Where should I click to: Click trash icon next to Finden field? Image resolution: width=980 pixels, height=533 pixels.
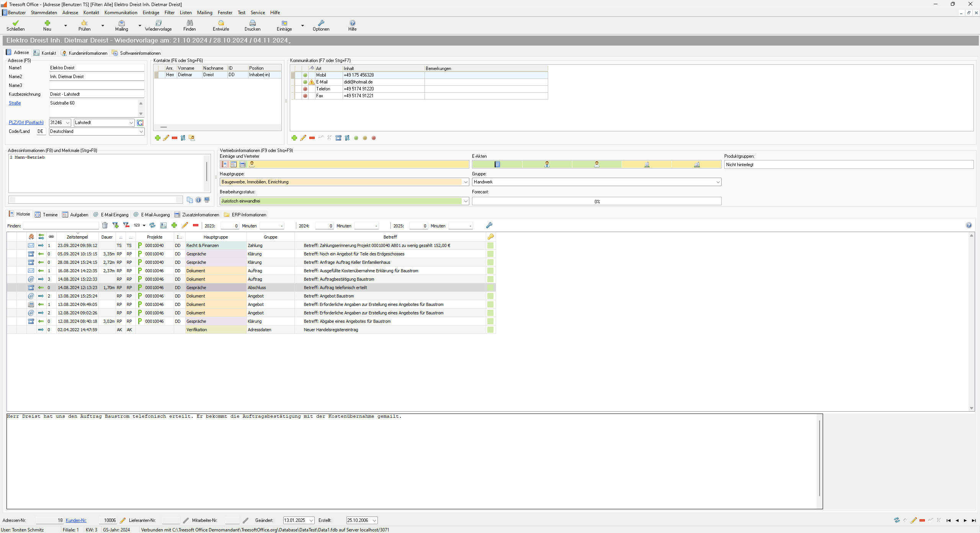tap(105, 226)
